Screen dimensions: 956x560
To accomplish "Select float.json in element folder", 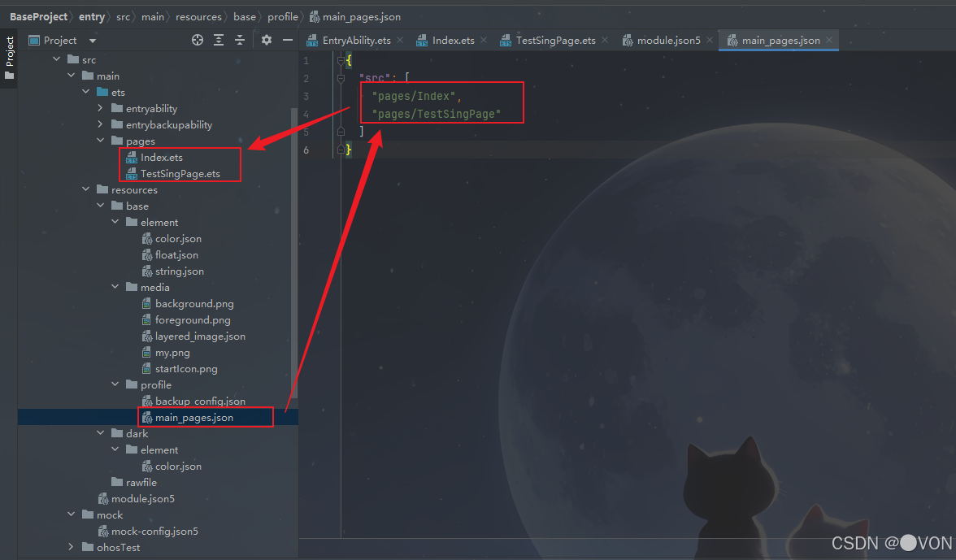I will click(176, 254).
